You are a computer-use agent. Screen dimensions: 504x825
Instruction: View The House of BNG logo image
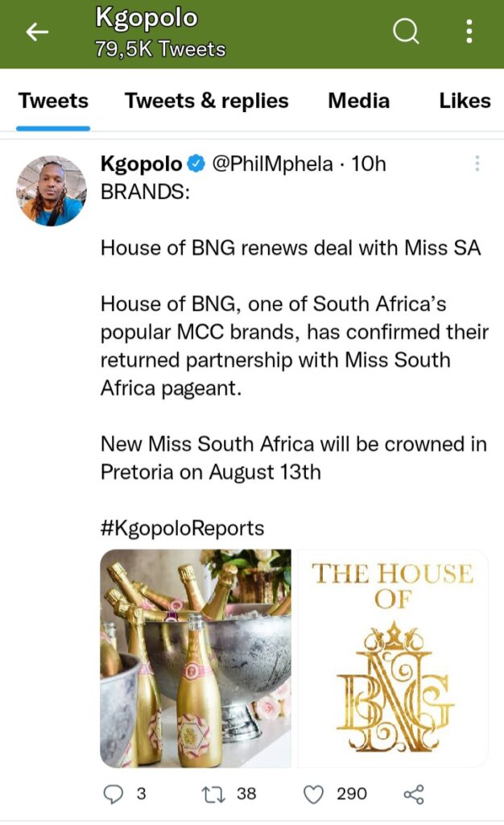[x=393, y=658]
